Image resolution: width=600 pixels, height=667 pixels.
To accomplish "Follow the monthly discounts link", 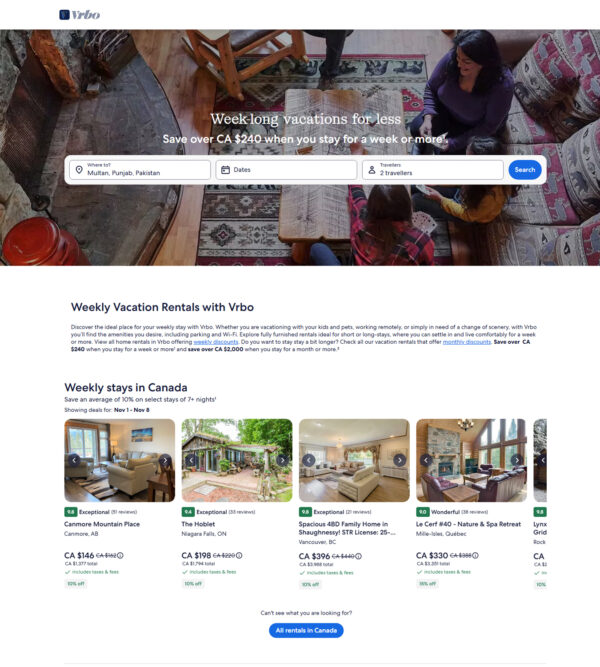I will pyautogui.click(x=467, y=342).
